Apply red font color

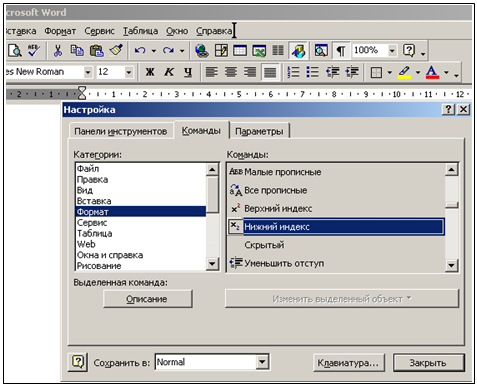coord(432,72)
